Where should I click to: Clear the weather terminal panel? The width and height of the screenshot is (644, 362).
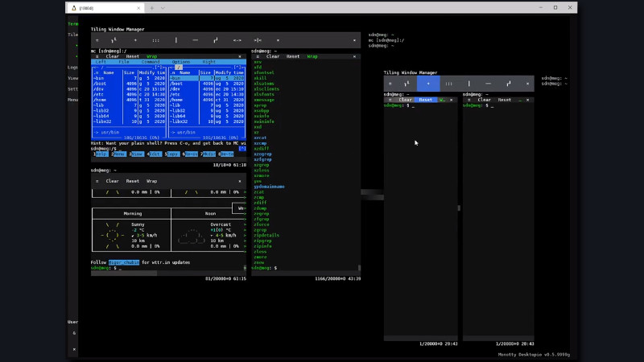pyautogui.click(x=112, y=181)
